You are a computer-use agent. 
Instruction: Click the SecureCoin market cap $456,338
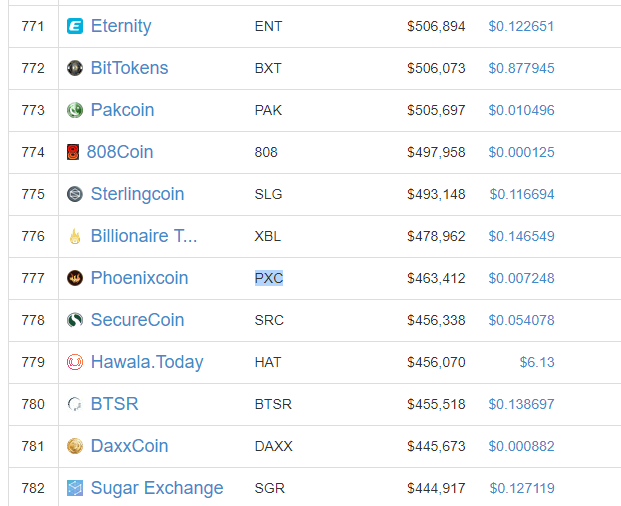point(436,320)
